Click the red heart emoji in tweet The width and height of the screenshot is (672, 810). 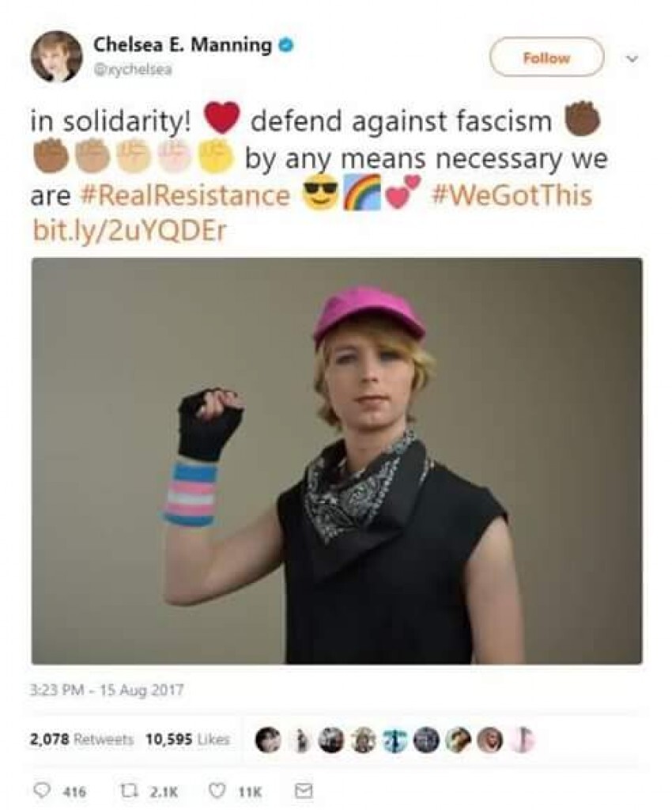(221, 119)
